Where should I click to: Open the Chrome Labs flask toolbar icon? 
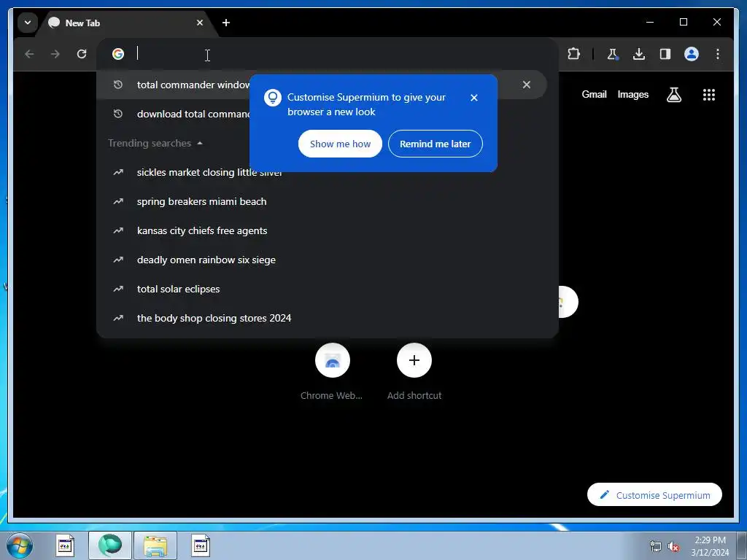(x=613, y=54)
